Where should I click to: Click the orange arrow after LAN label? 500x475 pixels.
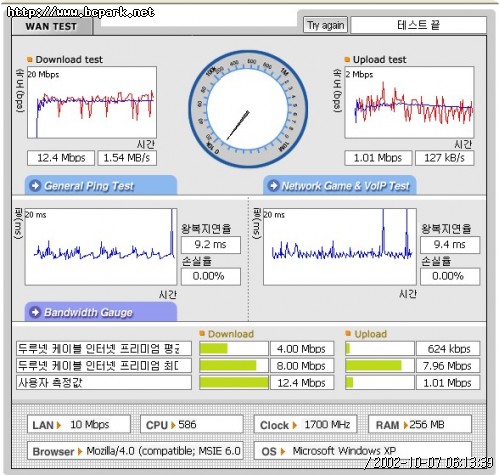click(x=59, y=425)
